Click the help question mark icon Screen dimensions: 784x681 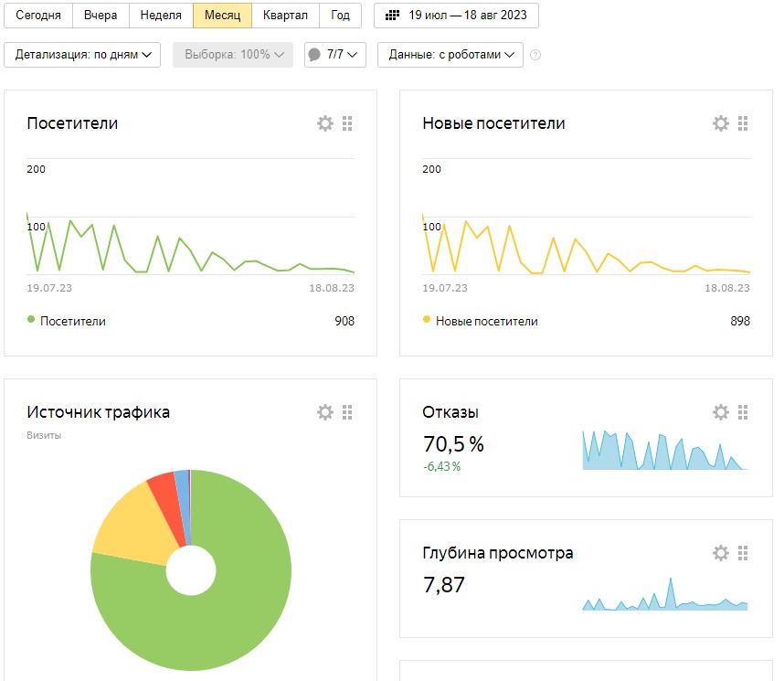535,55
